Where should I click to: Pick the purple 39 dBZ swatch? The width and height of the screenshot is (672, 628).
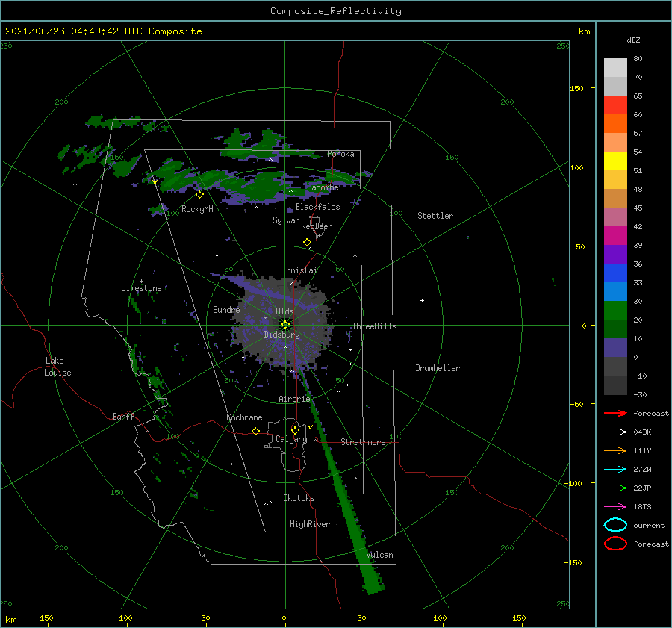coord(615,254)
